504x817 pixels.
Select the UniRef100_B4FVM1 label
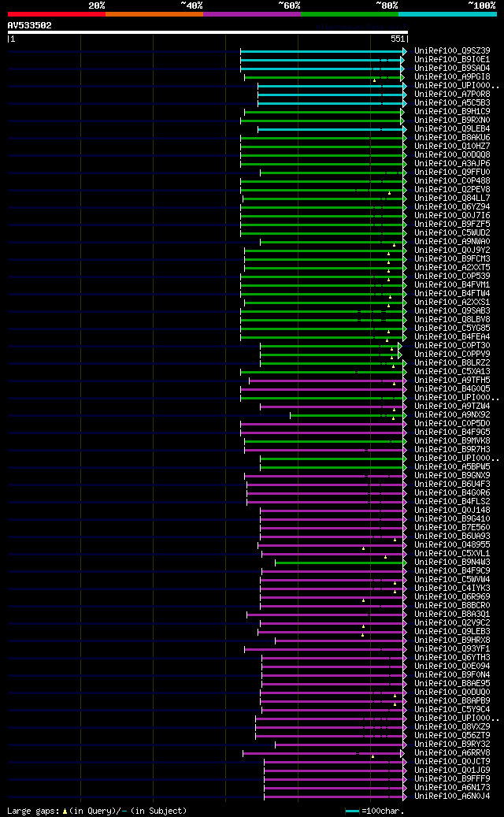(452, 285)
